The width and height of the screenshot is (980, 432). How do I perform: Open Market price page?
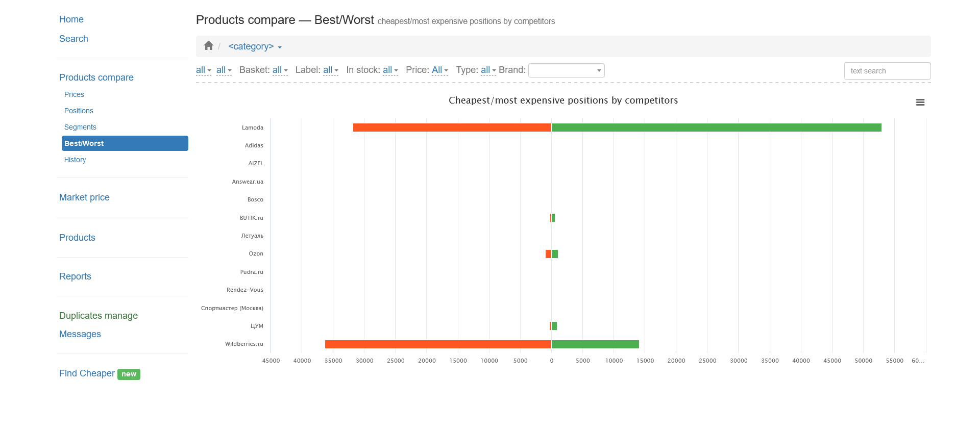pyautogui.click(x=84, y=197)
